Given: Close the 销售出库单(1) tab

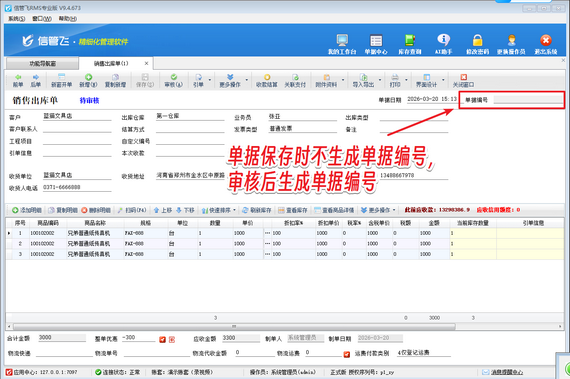Looking at the screenshot, I should click(x=146, y=64).
